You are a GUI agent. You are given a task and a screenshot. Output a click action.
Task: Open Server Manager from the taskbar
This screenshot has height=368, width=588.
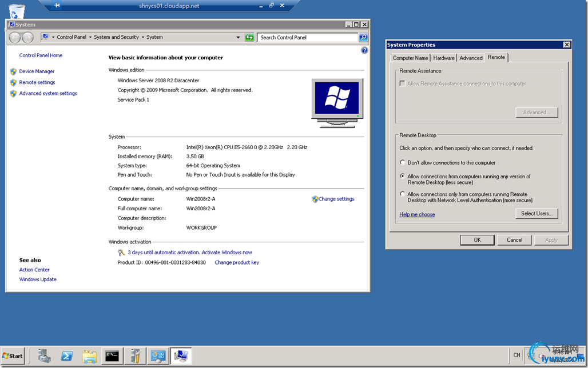(44, 356)
